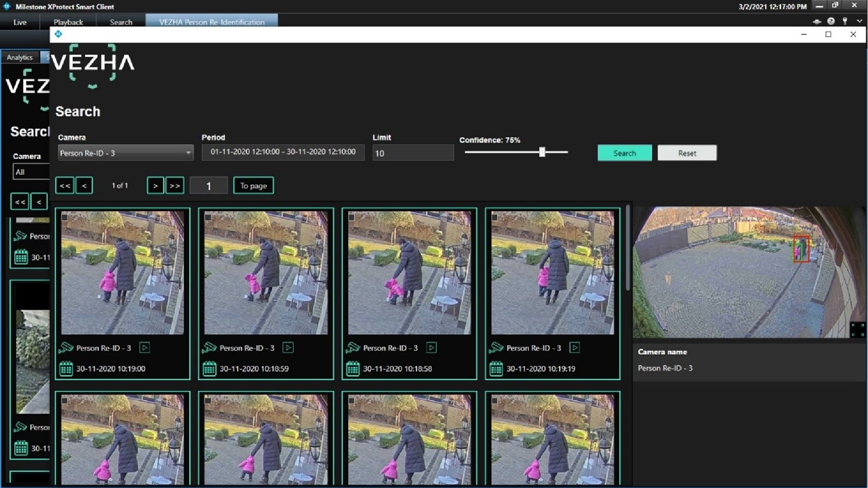Open thumbnail dated 30-11-2020 10:18:59
The width and height of the screenshot is (868, 488).
pos(266,273)
